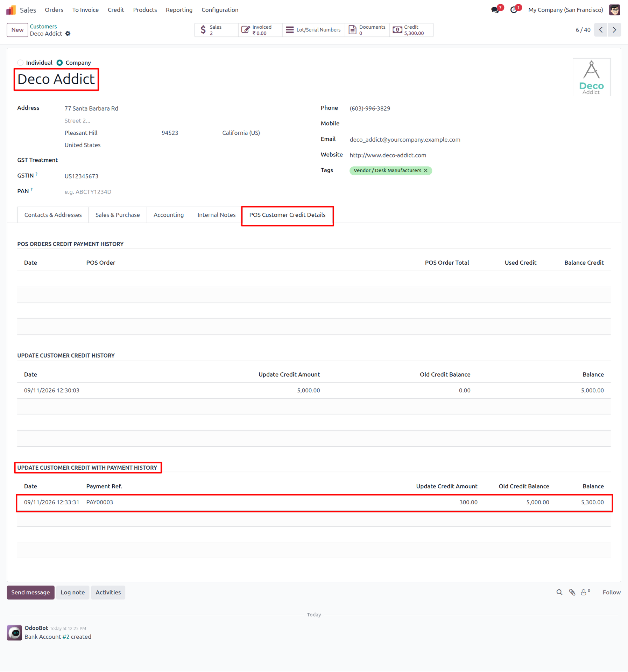Switch to the Accounting tab
Viewport: 628px width, 672px height.
click(169, 215)
